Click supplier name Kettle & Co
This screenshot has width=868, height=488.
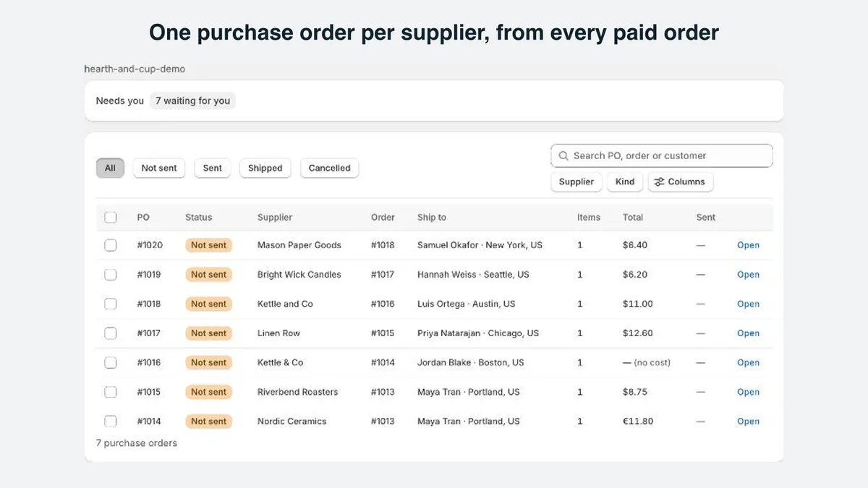[281, 362]
